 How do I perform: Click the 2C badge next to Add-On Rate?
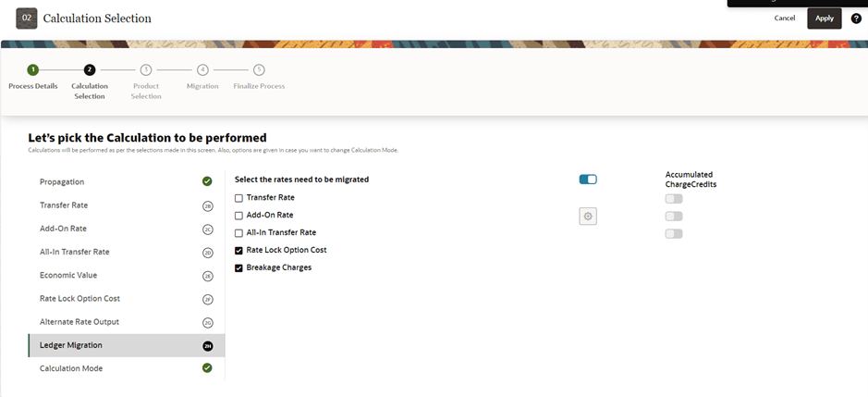pos(208,229)
